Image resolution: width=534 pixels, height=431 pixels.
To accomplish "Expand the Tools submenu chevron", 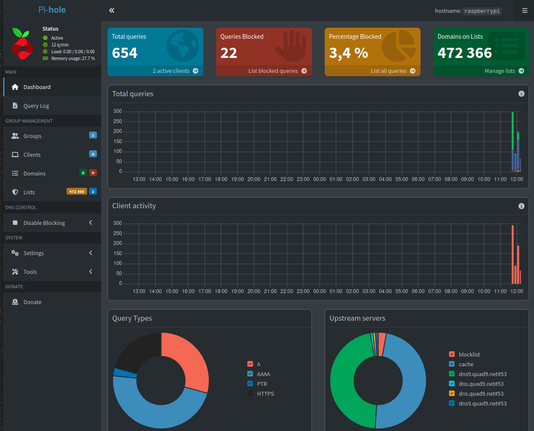I will [91, 271].
